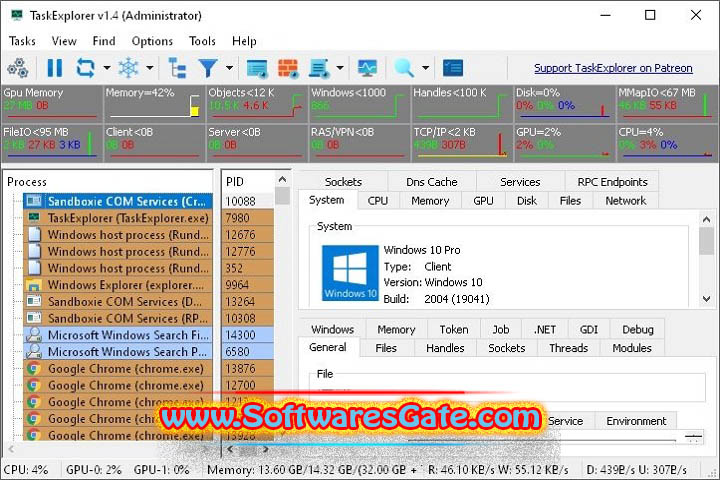Screen dimensions: 720x480
Task: Expand the filter dropdown arrow
Action: click(229, 68)
